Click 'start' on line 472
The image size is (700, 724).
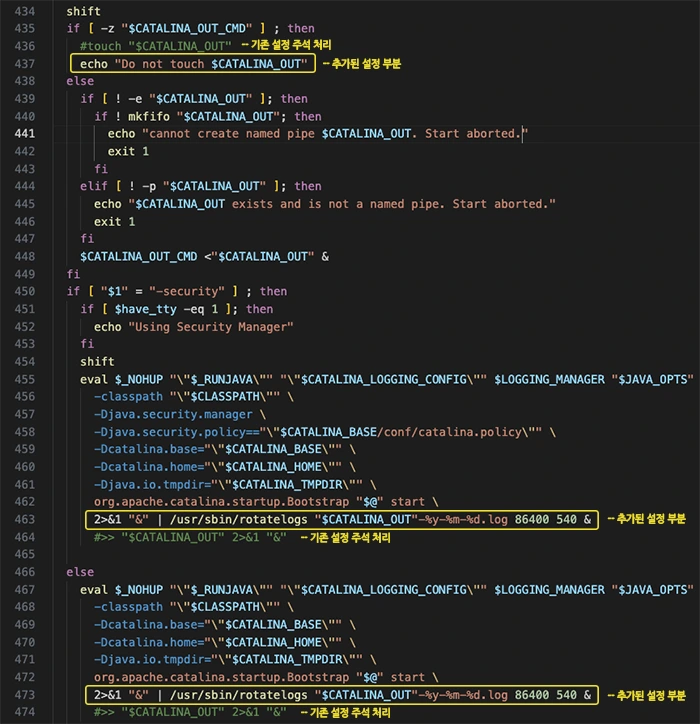[x=407, y=678]
